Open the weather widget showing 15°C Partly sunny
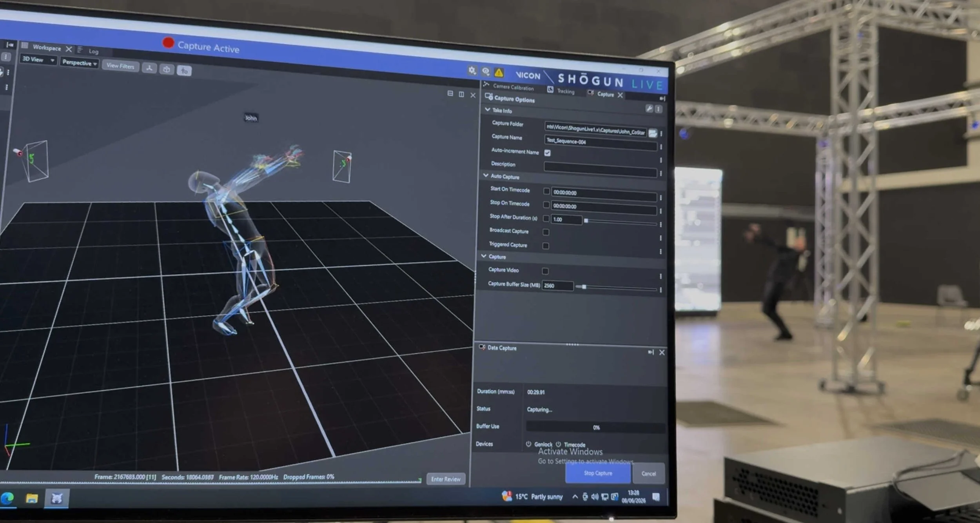 pos(532,496)
